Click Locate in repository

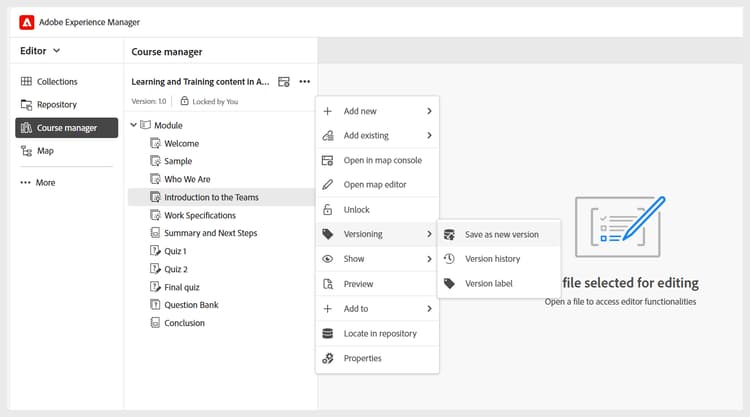pyautogui.click(x=379, y=333)
